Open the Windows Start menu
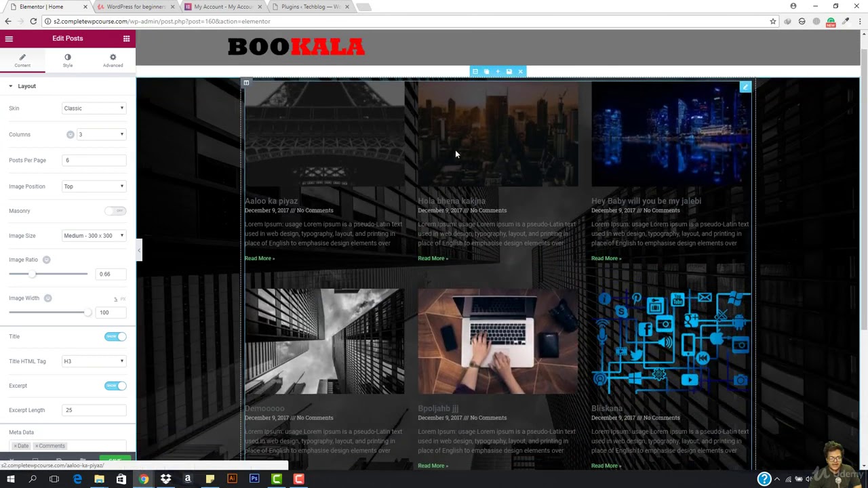This screenshot has height=488, width=868. pyautogui.click(x=11, y=479)
